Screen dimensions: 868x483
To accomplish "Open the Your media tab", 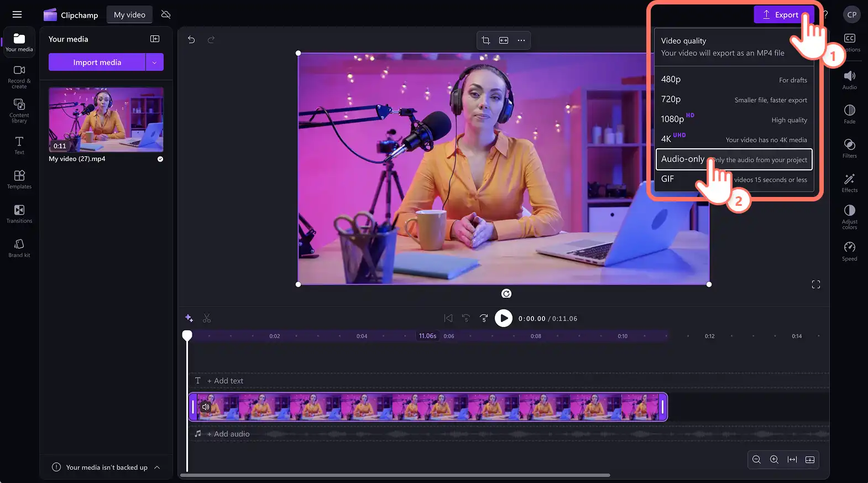I will pyautogui.click(x=19, y=42).
